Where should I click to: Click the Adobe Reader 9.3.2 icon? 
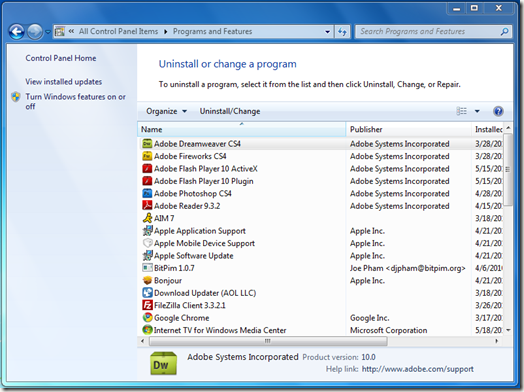pyautogui.click(x=147, y=206)
